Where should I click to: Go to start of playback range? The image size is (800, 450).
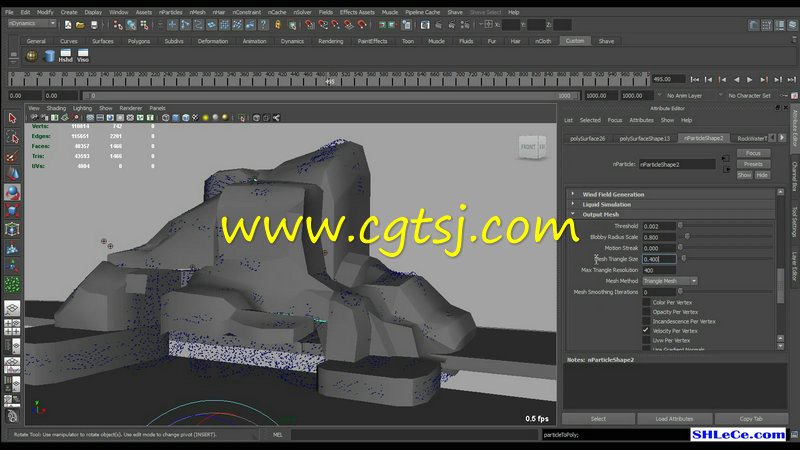(x=695, y=80)
